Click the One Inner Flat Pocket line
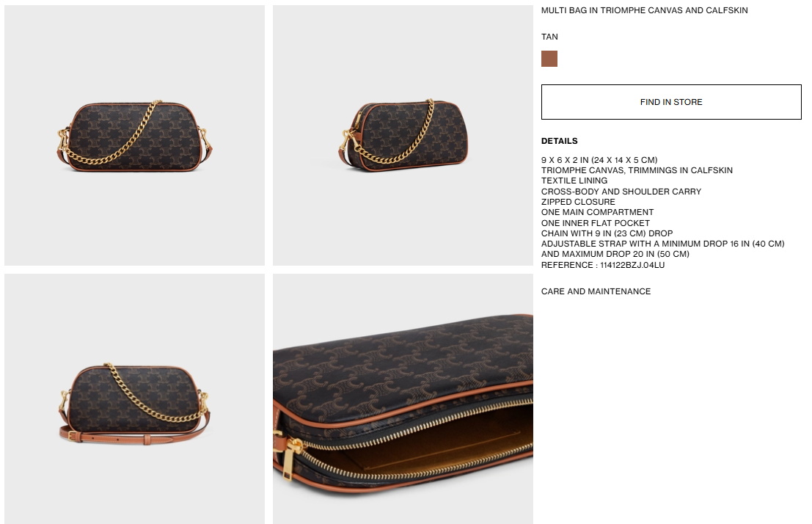 pyautogui.click(x=596, y=223)
